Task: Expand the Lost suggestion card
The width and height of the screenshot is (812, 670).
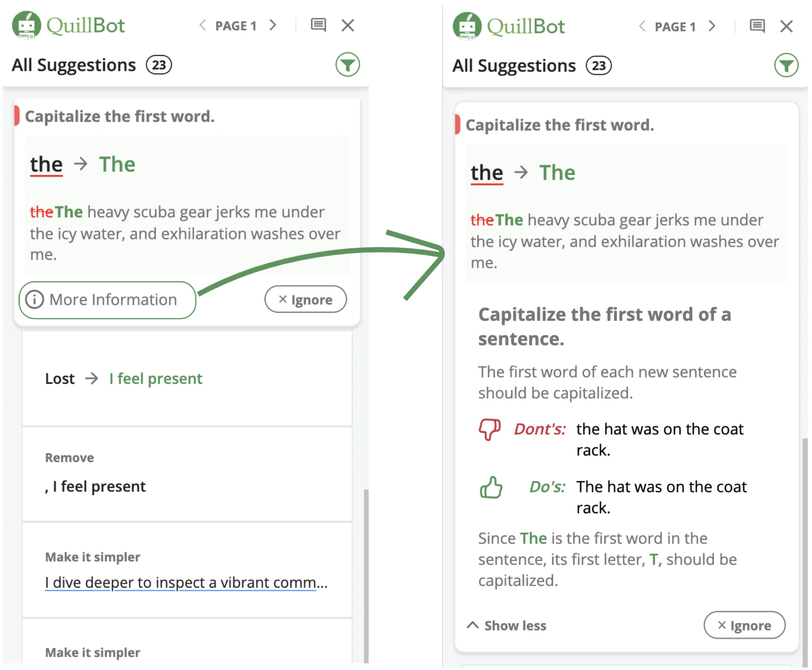Action: tap(187, 378)
